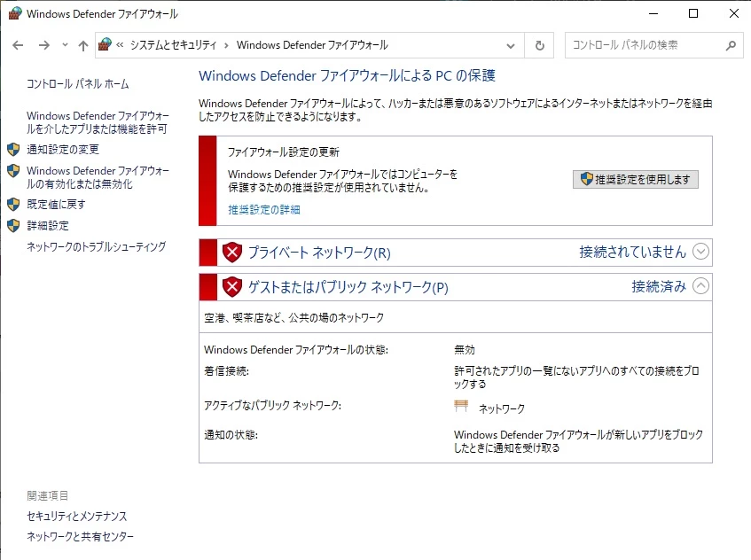Screen dimensions: 751x560
Task: Click the forward navigation arrow
Action: (x=44, y=45)
